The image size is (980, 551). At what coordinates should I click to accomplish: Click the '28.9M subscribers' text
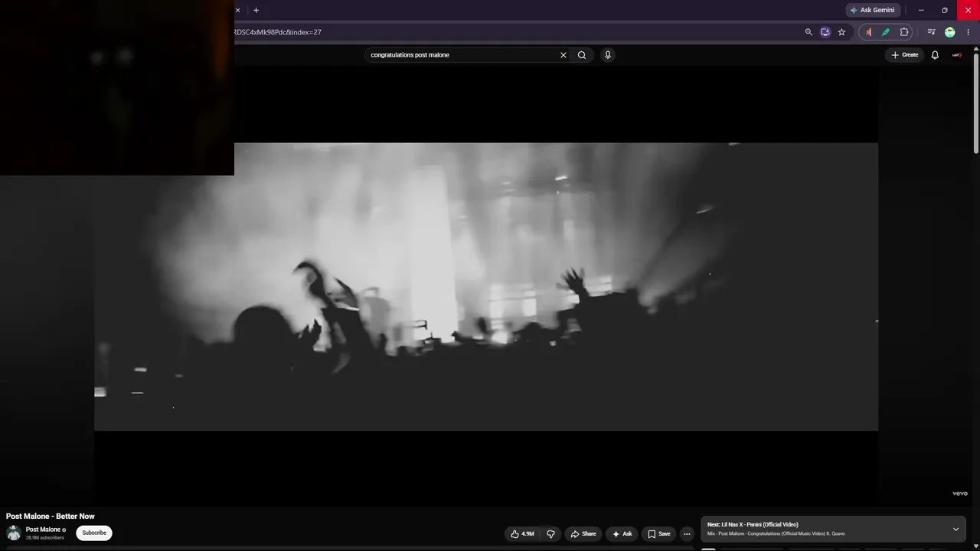[x=45, y=538]
